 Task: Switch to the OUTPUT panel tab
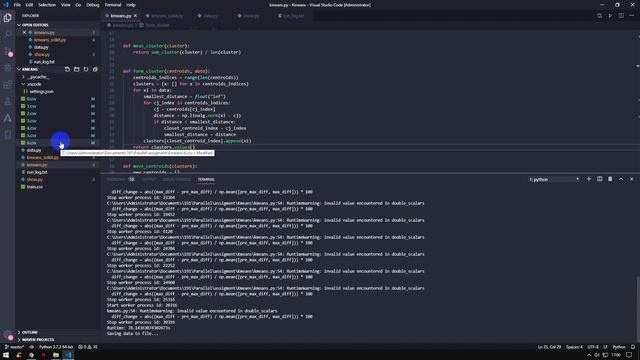coord(149,180)
